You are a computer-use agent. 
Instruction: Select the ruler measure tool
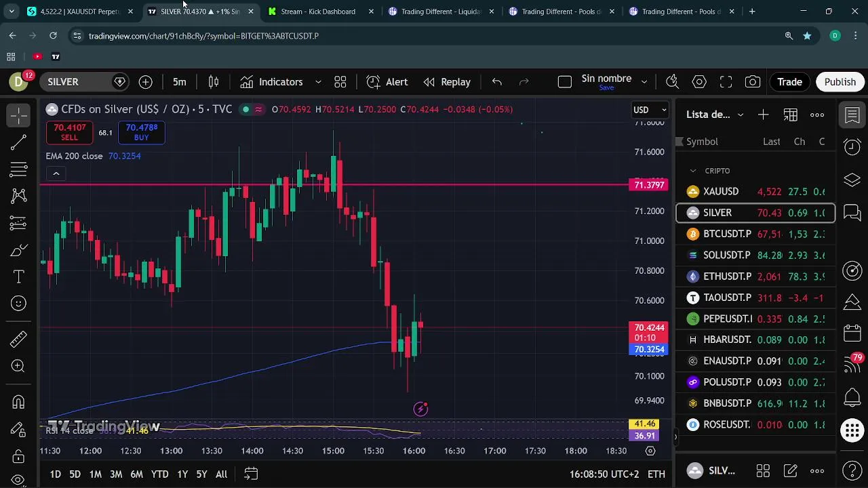click(18, 338)
